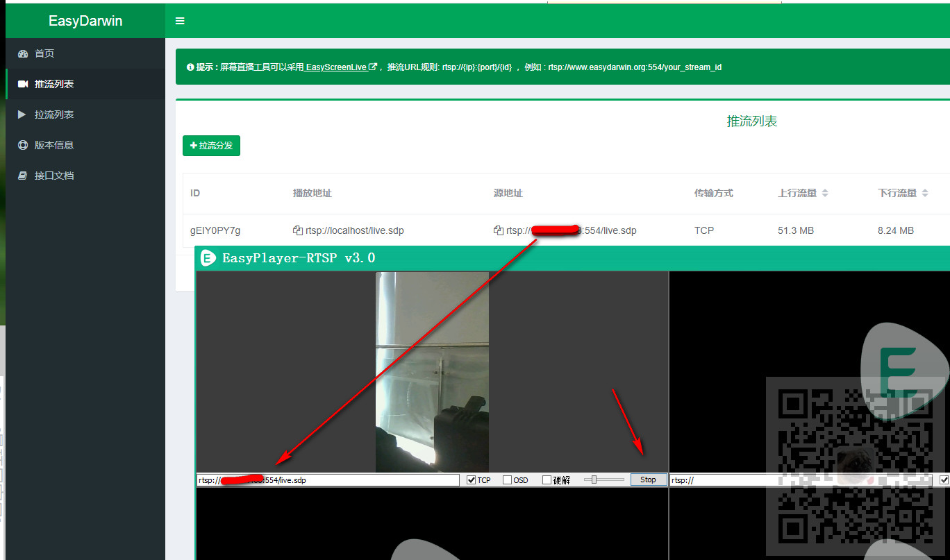The width and height of the screenshot is (950, 560).
Task: Open 接口文档 in the sidebar
Action: [85, 176]
